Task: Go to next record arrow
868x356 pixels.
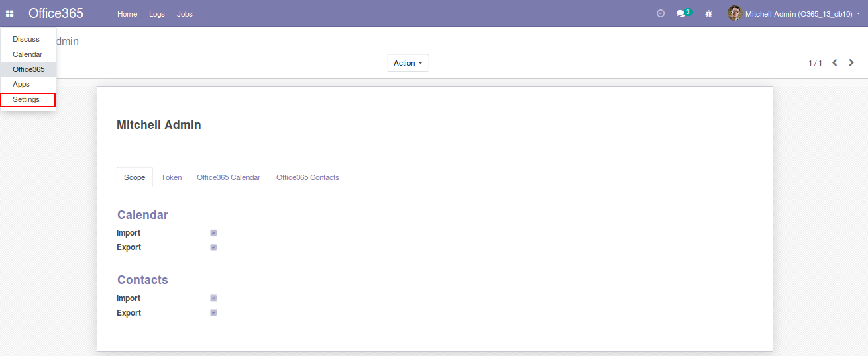Action: point(852,63)
